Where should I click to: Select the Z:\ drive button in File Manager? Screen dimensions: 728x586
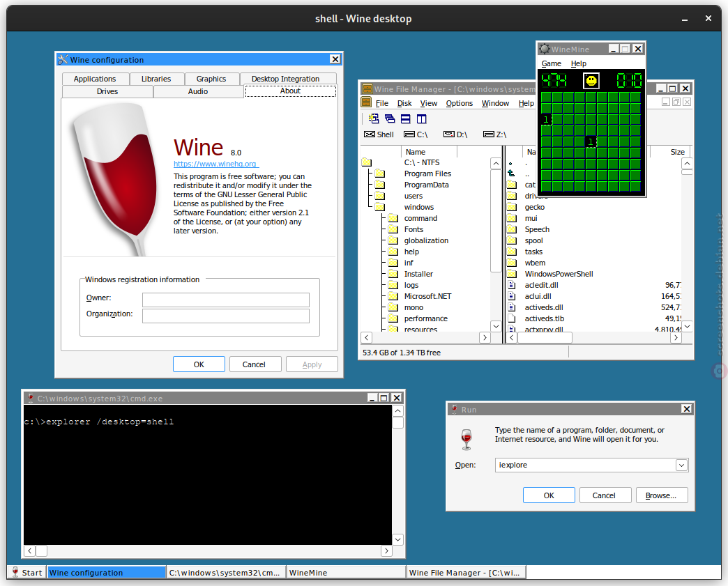pyautogui.click(x=495, y=134)
